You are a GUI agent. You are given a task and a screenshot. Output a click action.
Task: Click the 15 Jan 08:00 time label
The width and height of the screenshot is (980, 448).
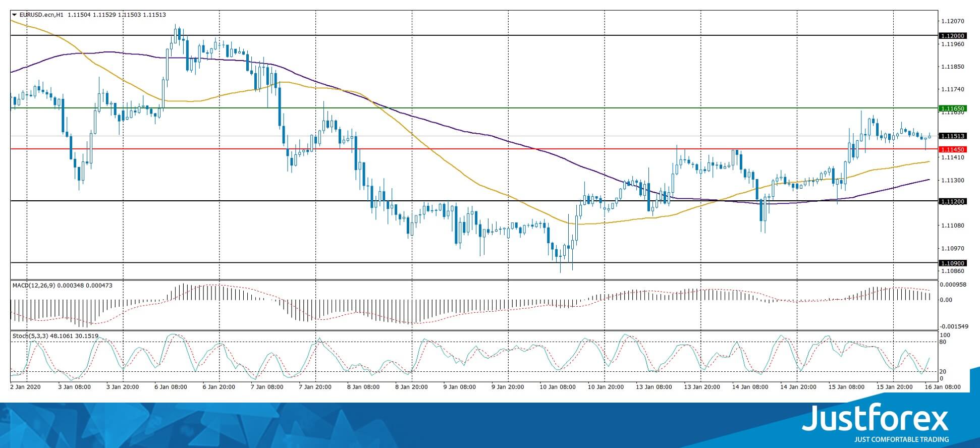click(x=846, y=387)
